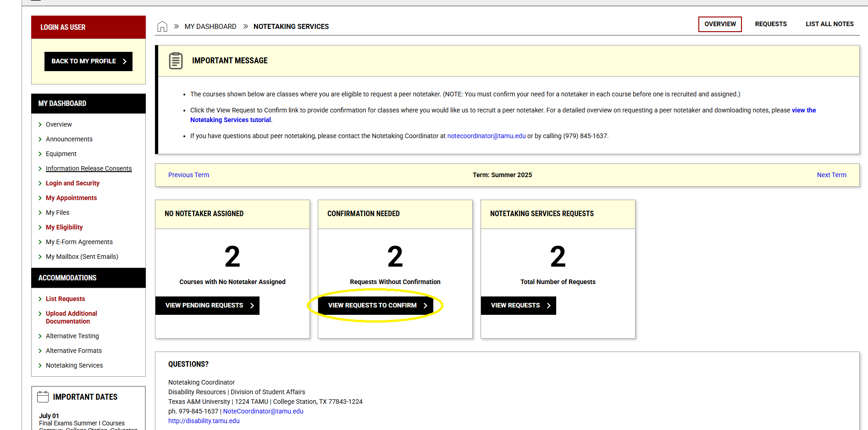This screenshot has height=430, width=868.
Task: Open Overview in My Dashboard sidebar
Action: coord(59,124)
